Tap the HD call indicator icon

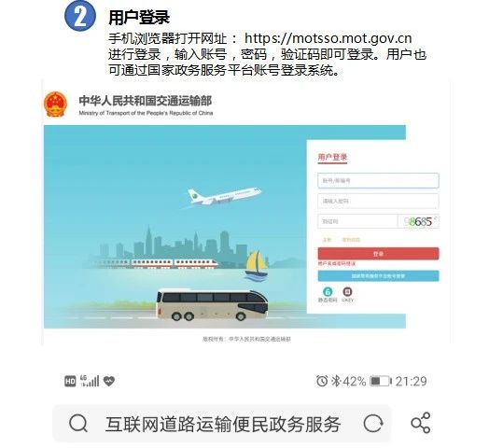[70, 381]
